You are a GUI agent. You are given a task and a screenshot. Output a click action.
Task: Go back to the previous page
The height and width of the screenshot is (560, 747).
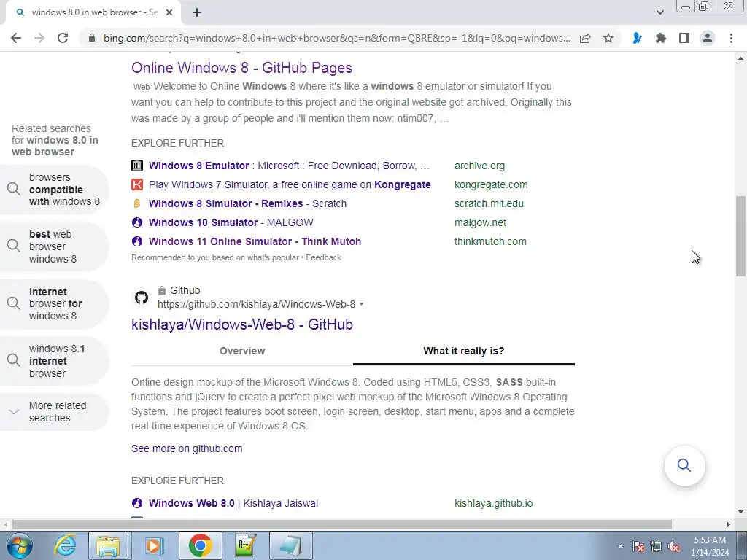click(x=16, y=38)
